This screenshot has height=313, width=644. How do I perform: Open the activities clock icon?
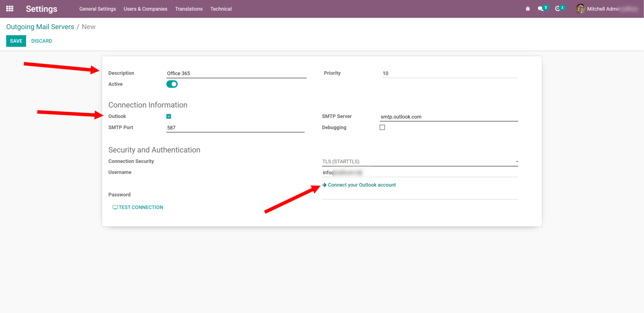(558, 8)
